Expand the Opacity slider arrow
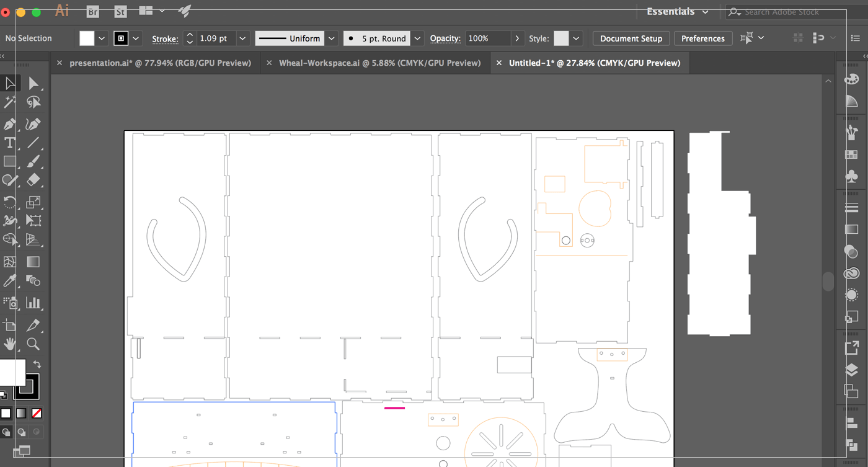This screenshot has height=467, width=868. tap(518, 38)
